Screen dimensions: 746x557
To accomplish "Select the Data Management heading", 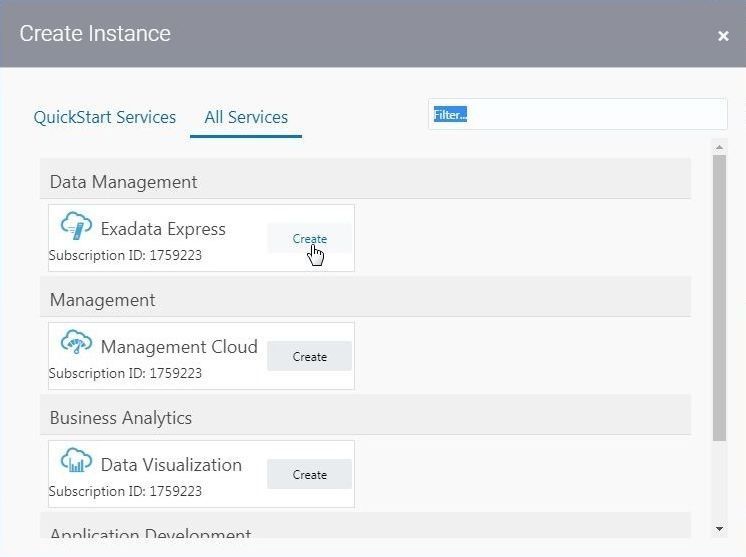I will pyautogui.click(x=123, y=182).
